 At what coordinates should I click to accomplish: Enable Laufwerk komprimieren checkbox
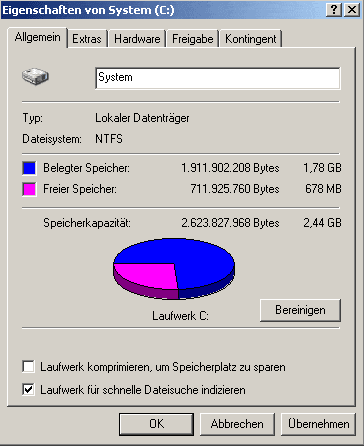(29, 367)
